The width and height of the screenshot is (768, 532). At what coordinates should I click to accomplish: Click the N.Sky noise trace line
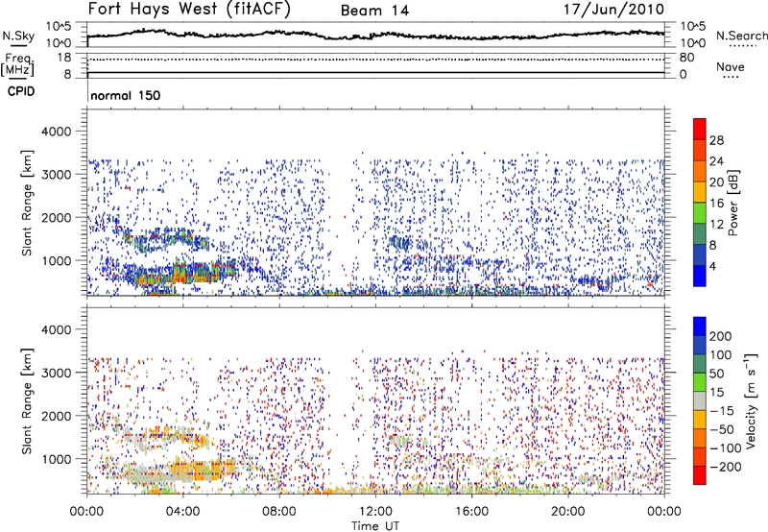[x=375, y=35]
